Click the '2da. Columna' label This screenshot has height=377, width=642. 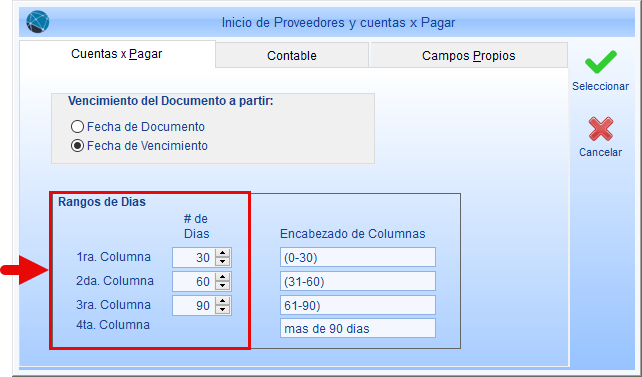(115, 281)
